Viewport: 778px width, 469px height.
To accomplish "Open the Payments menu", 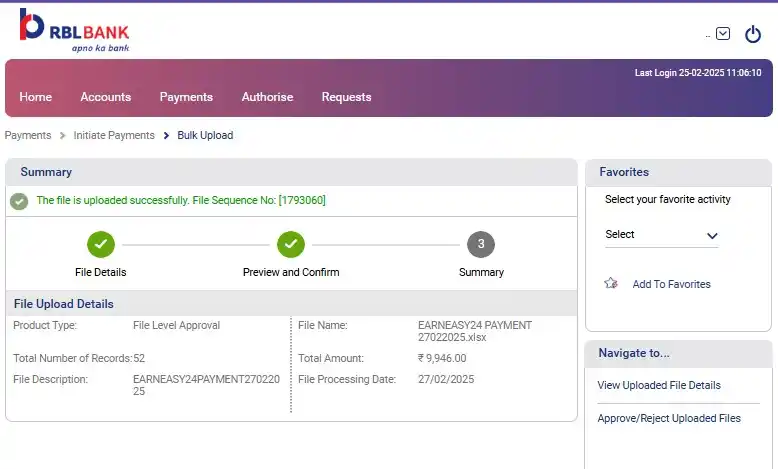I will [186, 97].
